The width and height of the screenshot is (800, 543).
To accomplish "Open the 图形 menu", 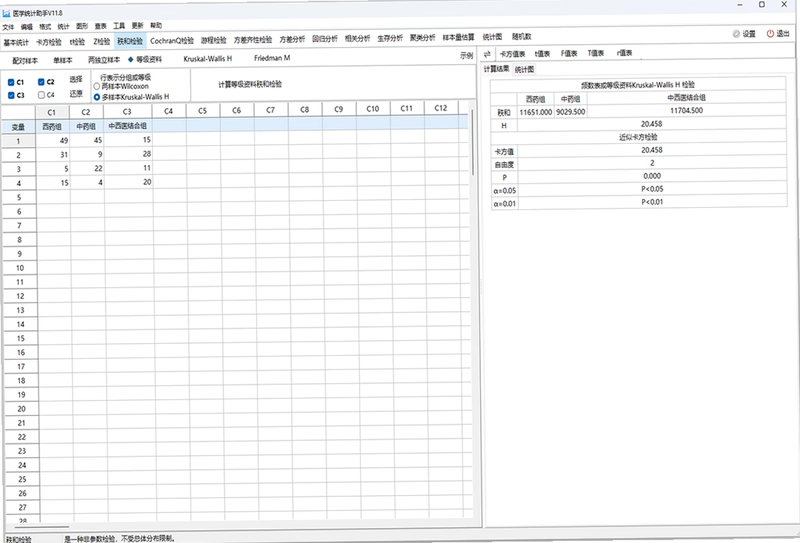I will pos(82,26).
